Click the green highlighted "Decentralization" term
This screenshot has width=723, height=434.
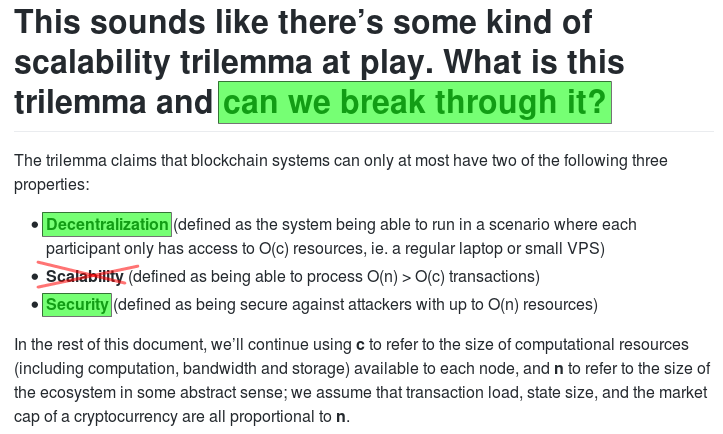[x=107, y=224]
